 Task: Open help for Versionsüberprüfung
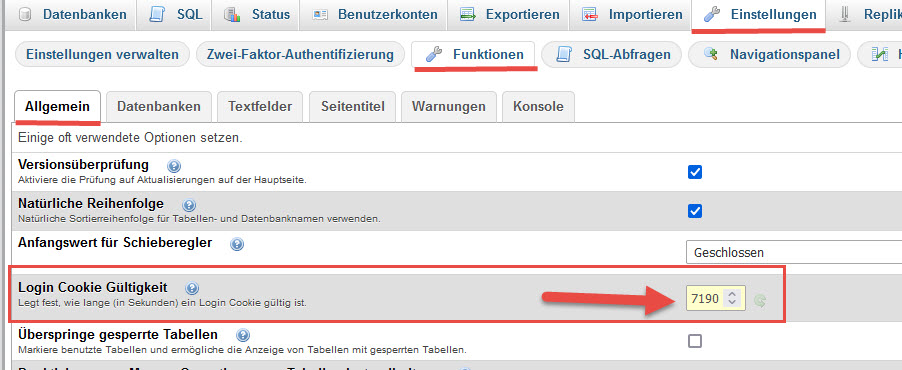pos(174,166)
